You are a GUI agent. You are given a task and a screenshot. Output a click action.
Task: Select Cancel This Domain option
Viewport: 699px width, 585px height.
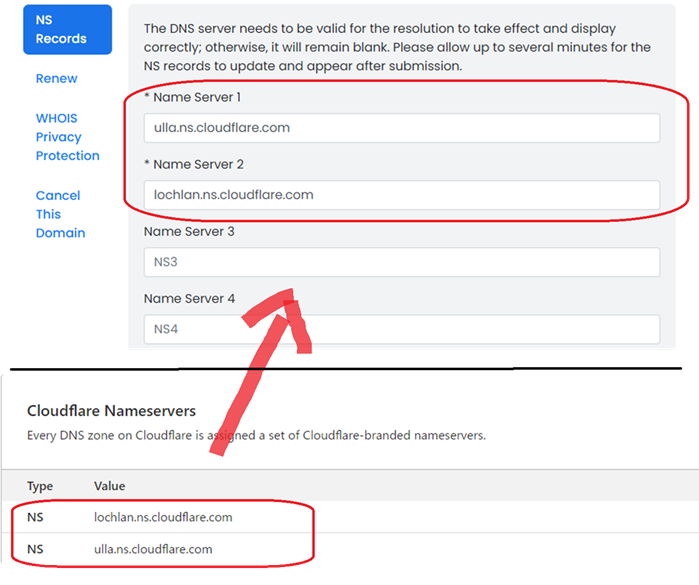(x=60, y=214)
